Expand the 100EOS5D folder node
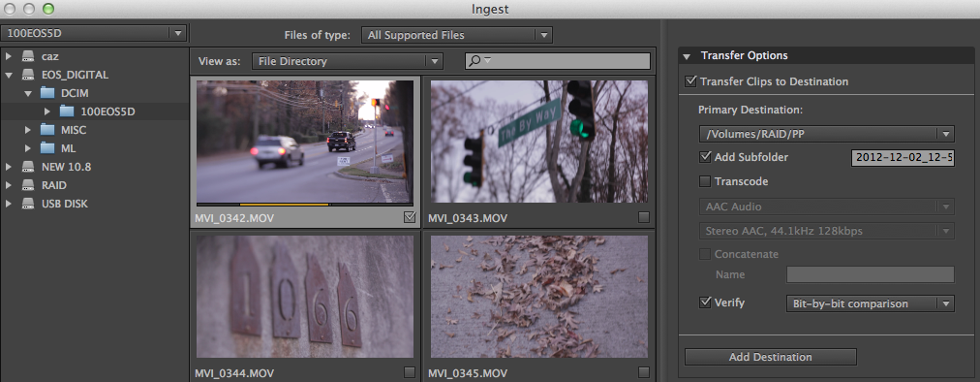 click(x=47, y=111)
